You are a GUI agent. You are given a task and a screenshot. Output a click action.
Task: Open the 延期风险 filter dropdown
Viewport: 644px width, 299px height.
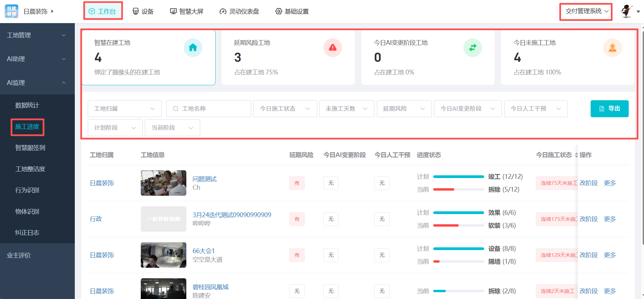pos(404,109)
